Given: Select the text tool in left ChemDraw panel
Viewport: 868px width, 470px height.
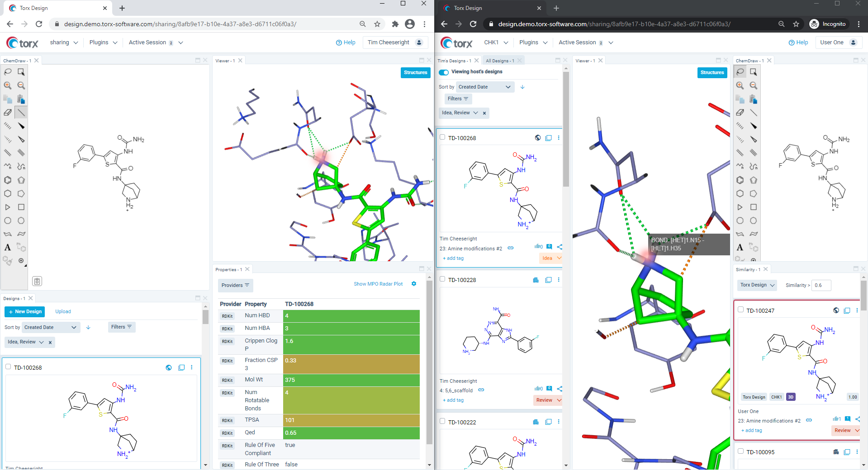Looking at the screenshot, I should click(x=8, y=247).
